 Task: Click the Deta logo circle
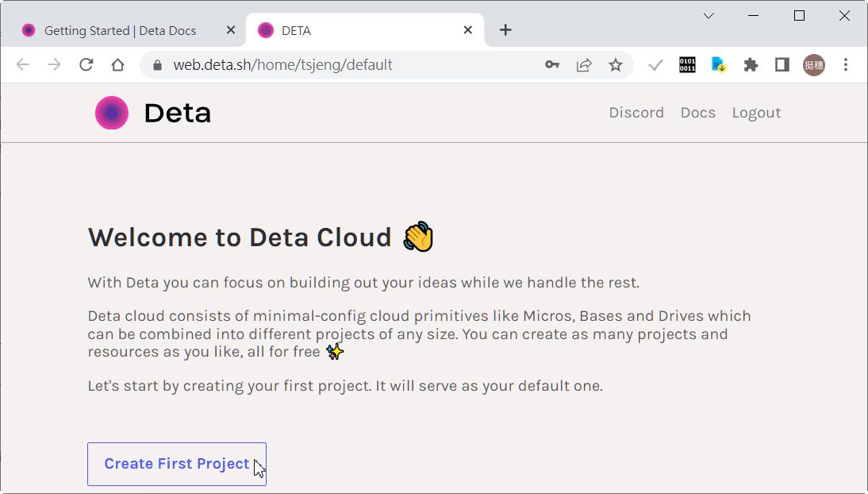(x=112, y=113)
